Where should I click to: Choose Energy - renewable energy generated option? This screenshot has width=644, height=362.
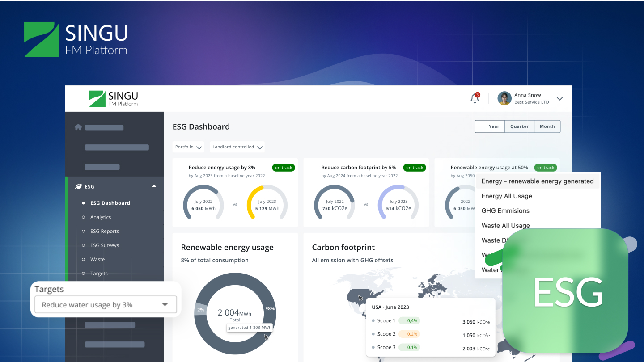pyautogui.click(x=538, y=181)
